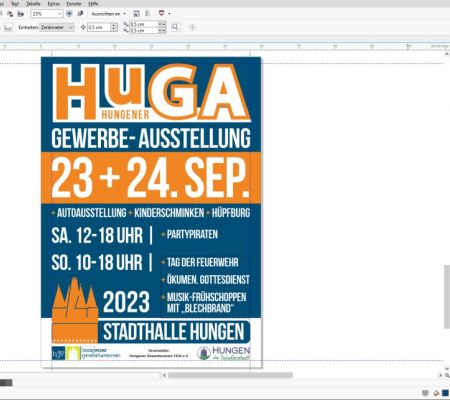This screenshot has width=450, height=400.
Task: Expand the zoom level dropdown showing 25%
Action: tap(60, 14)
